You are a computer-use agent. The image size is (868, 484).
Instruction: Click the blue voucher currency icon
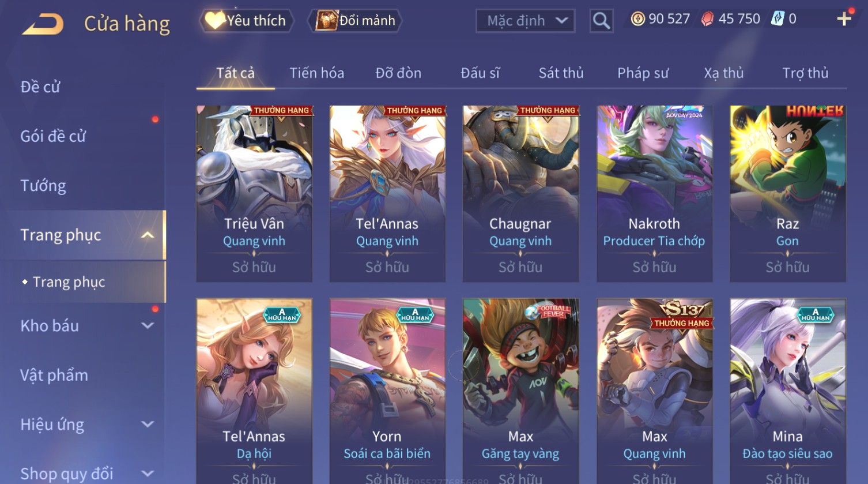(x=778, y=19)
